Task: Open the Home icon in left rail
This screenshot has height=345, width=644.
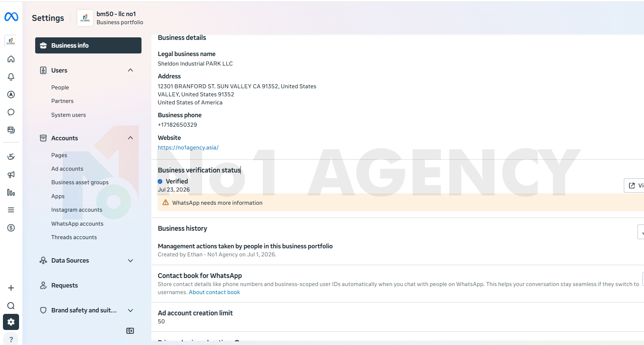Action: tap(11, 59)
